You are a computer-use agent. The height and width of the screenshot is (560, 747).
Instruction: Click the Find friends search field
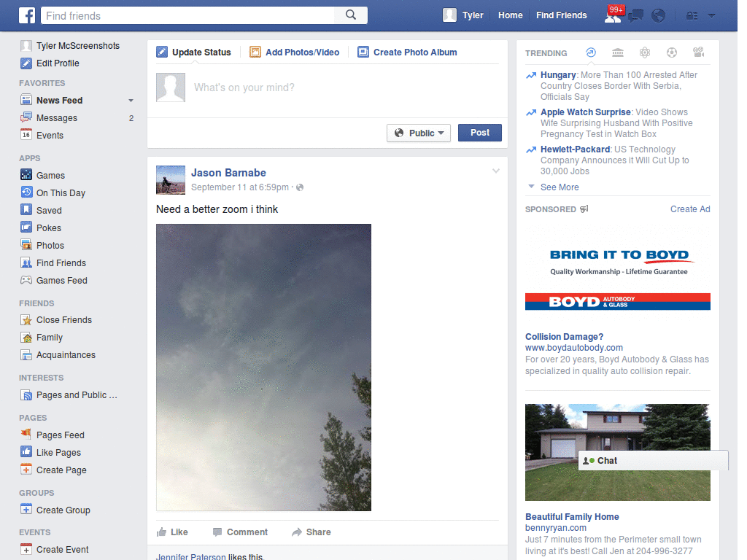[188, 15]
